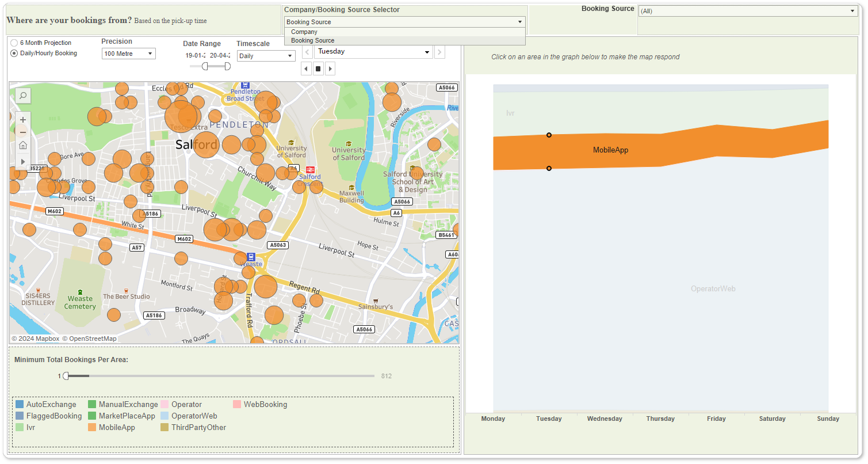
Task: Click the Salford Crescent rail station icon
Action: click(309, 169)
